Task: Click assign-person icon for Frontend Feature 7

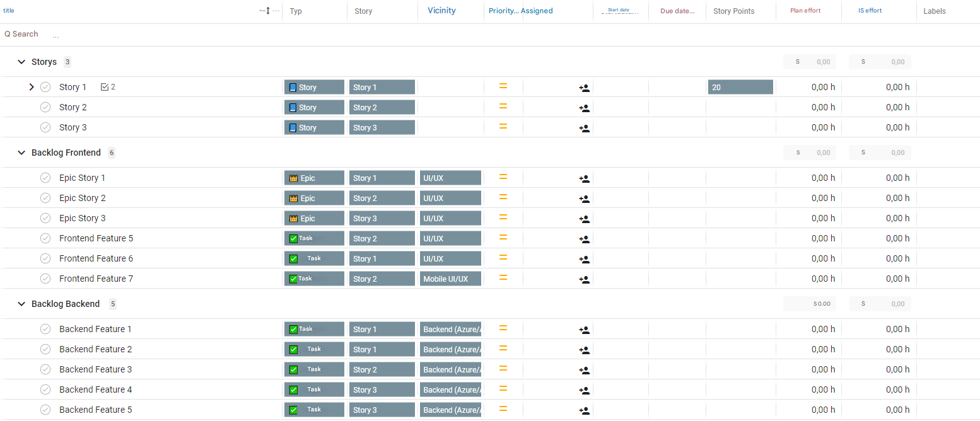Action: (584, 280)
